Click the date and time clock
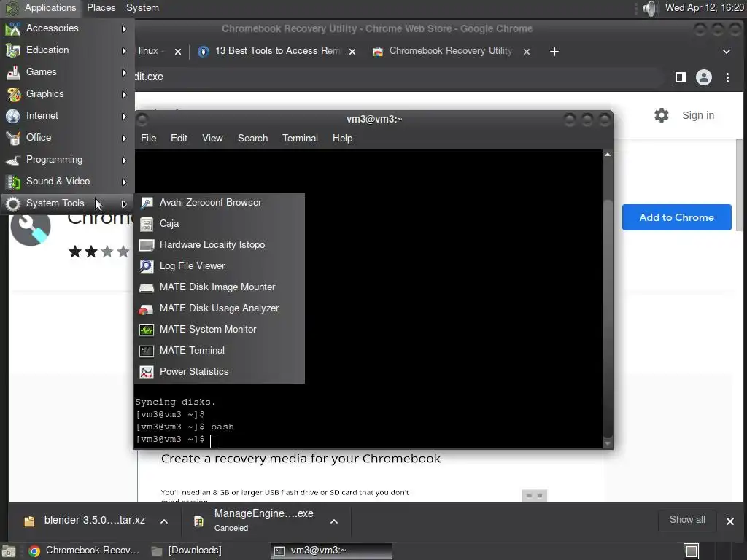747x560 pixels. pos(704,7)
